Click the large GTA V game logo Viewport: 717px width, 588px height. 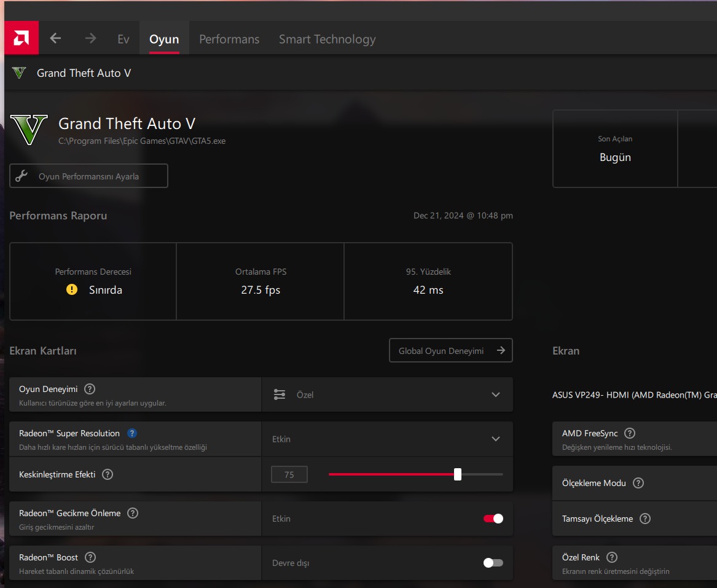pos(29,130)
